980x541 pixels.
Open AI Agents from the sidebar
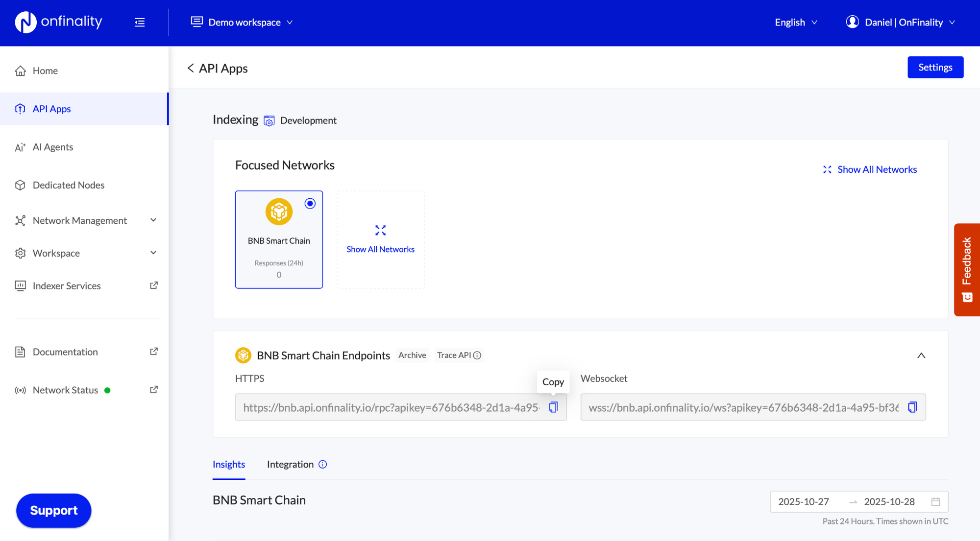click(x=53, y=147)
